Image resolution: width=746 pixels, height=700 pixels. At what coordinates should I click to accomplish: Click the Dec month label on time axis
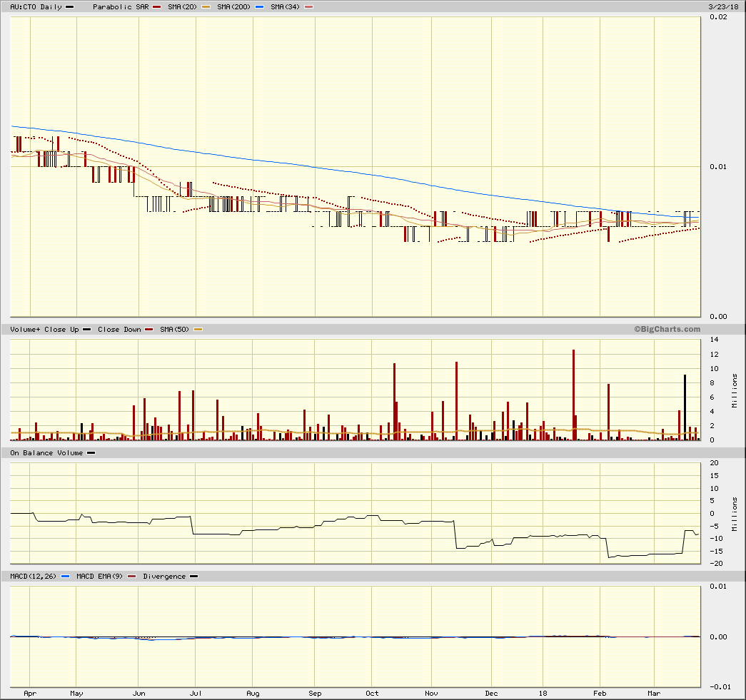[491, 694]
